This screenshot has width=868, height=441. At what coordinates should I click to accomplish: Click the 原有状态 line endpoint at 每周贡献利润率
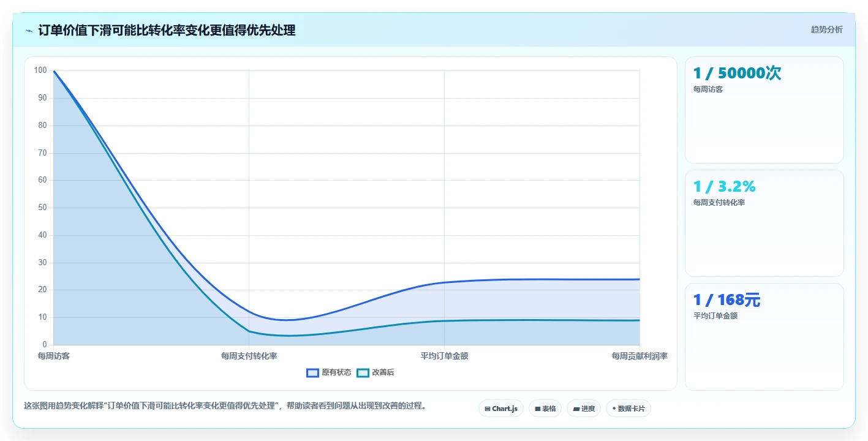coord(640,279)
